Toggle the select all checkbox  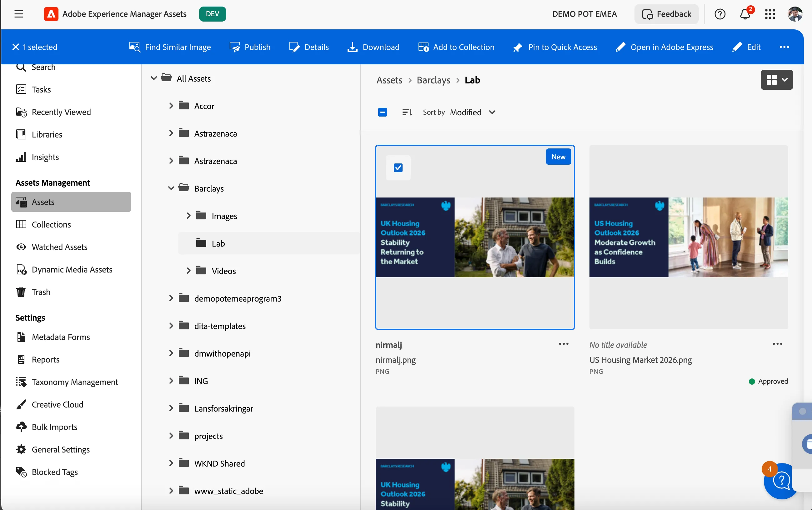click(382, 112)
